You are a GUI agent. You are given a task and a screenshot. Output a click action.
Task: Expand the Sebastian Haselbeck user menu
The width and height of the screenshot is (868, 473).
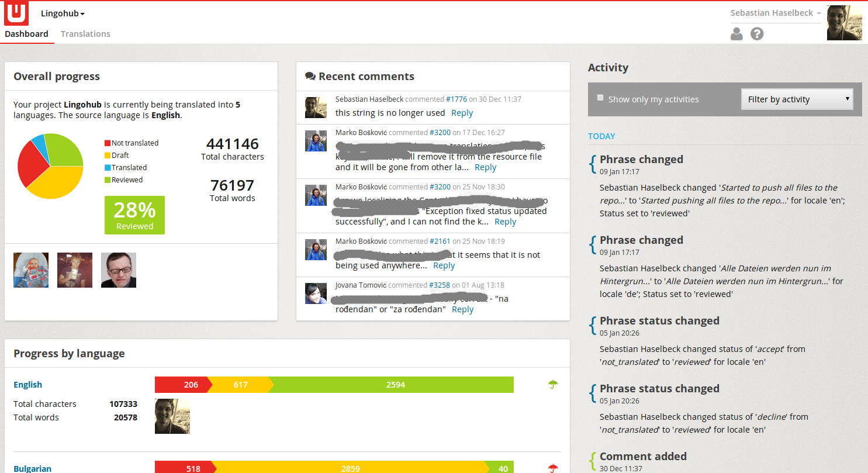pos(776,13)
